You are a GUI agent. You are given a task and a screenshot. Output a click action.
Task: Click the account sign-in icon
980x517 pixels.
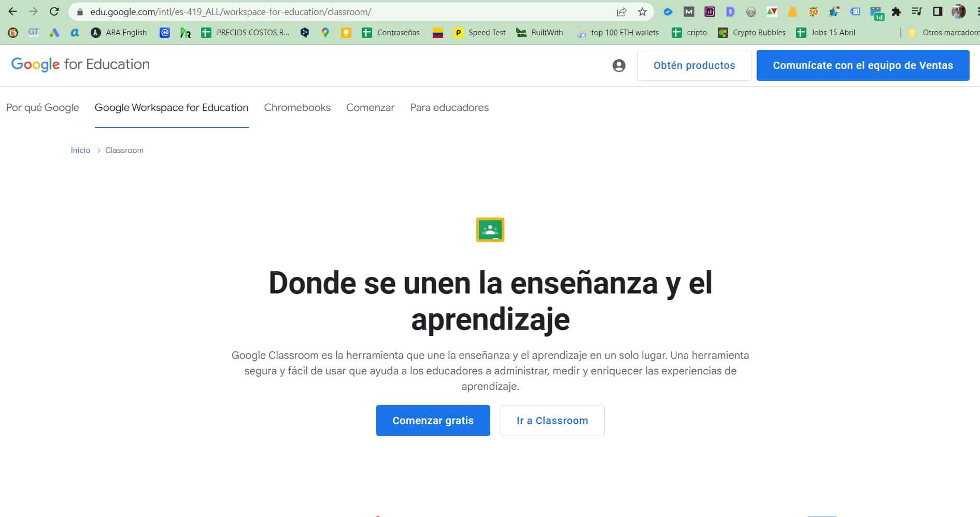[619, 65]
